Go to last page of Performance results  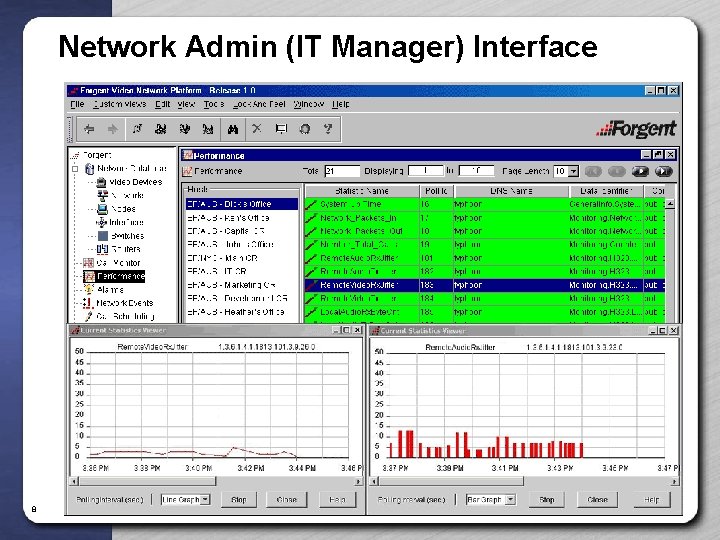[664, 171]
